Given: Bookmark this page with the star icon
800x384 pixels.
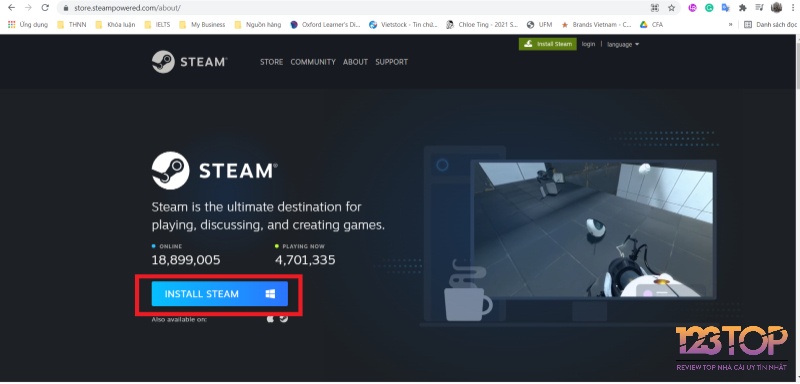Looking at the screenshot, I should pyautogui.click(x=671, y=8).
